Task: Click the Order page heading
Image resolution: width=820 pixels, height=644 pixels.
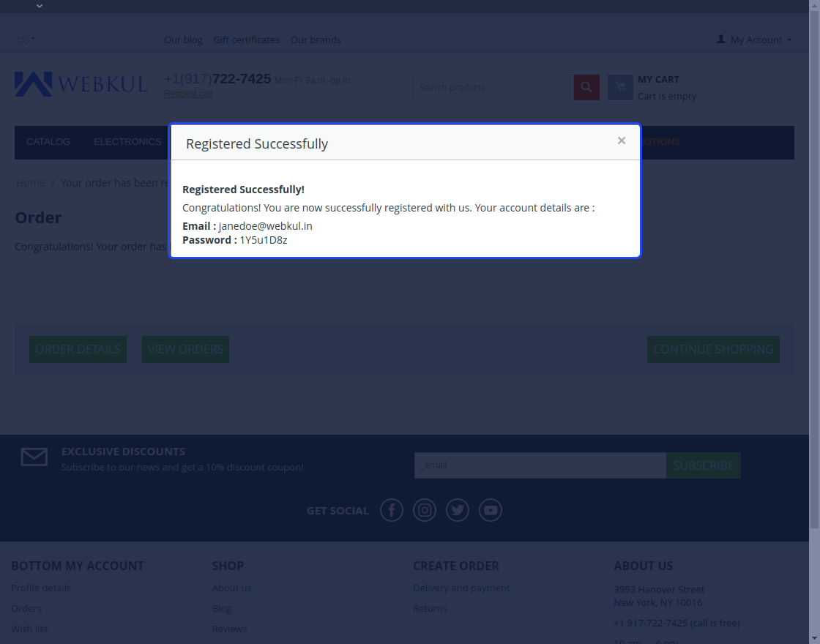Action: (38, 217)
